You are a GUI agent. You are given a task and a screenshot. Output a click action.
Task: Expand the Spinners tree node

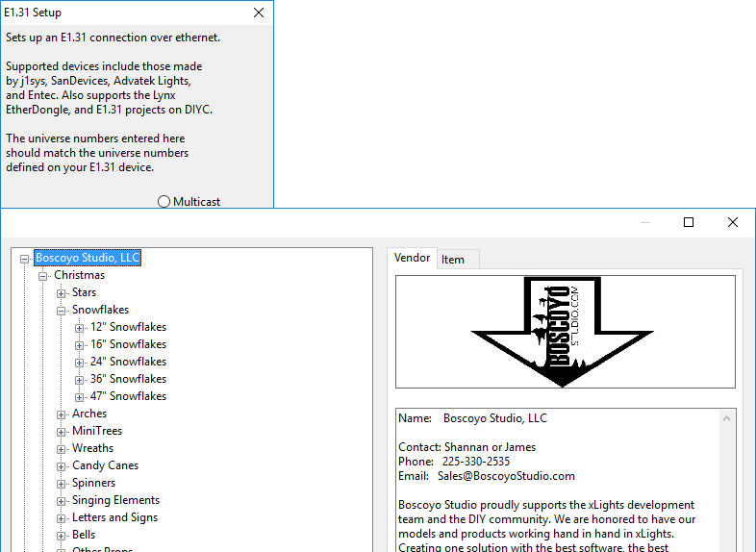[x=61, y=484]
